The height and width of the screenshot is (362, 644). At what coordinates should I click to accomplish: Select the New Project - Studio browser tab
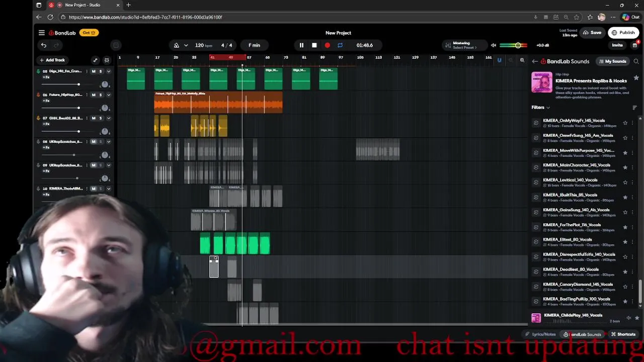(x=86, y=5)
